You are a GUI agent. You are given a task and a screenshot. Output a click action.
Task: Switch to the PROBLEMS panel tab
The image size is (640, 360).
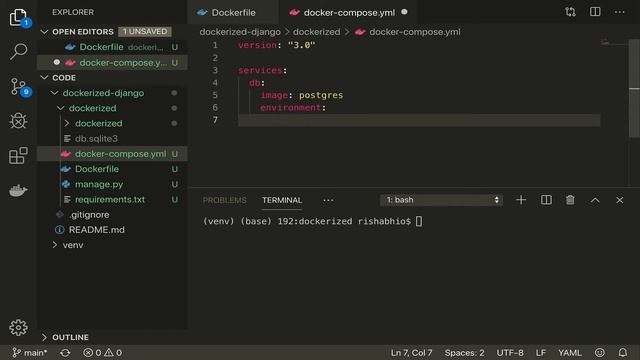tap(224, 200)
